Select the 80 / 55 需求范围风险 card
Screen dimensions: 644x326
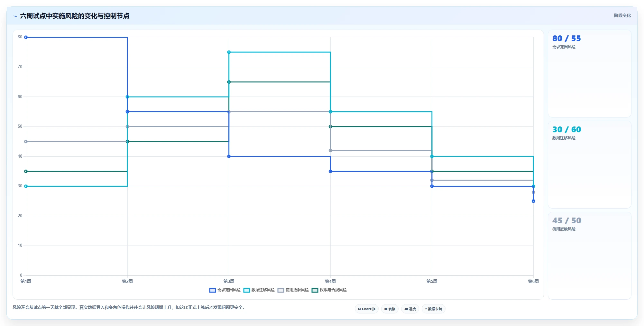pyautogui.click(x=589, y=74)
